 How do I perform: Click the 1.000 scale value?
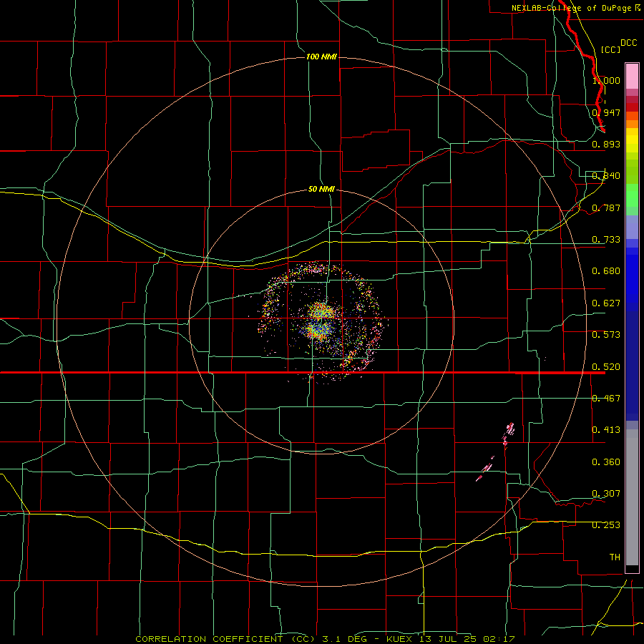(606, 80)
